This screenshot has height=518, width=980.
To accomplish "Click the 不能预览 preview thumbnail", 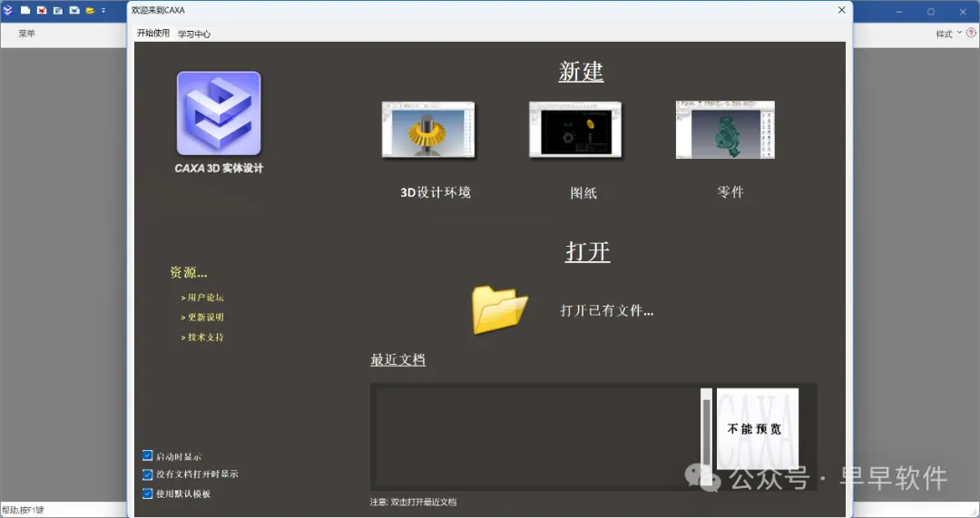I will tap(758, 429).
